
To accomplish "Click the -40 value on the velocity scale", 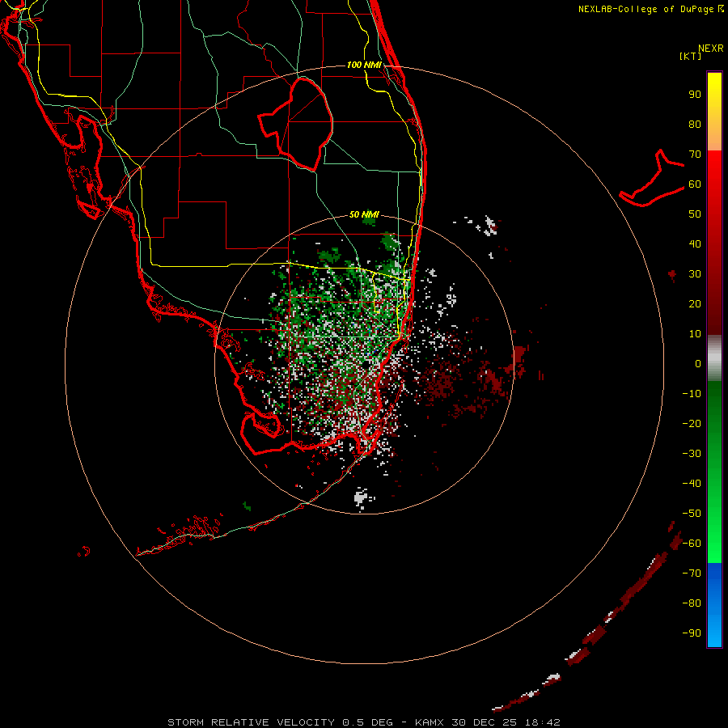I will pyautogui.click(x=692, y=484).
